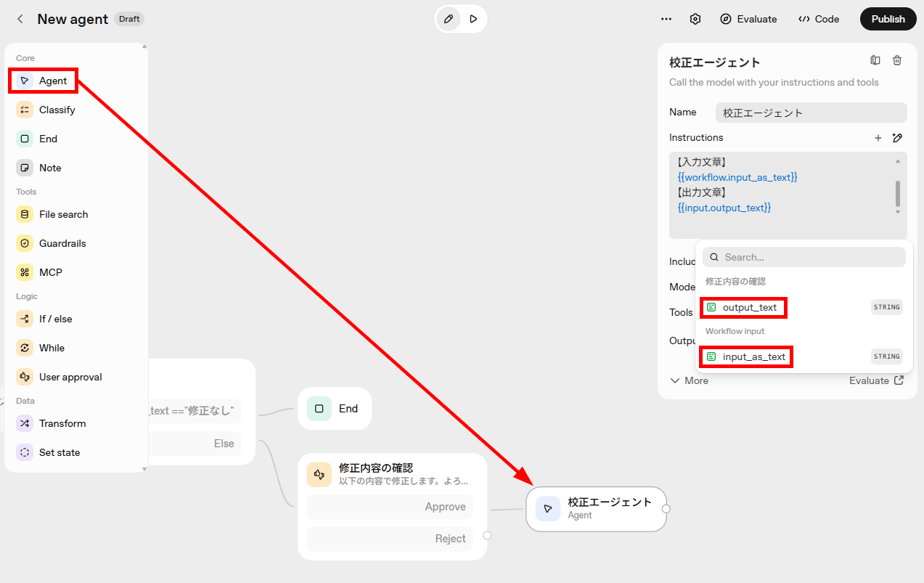Viewport: 924px width, 583px height.
Task: Click the Set state icon
Action: (x=25, y=452)
